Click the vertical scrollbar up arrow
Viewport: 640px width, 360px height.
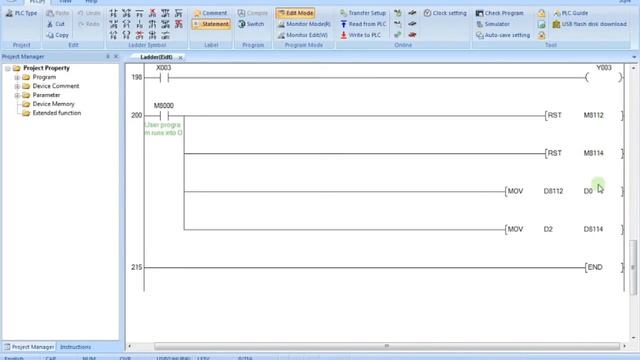pyautogui.click(x=633, y=68)
